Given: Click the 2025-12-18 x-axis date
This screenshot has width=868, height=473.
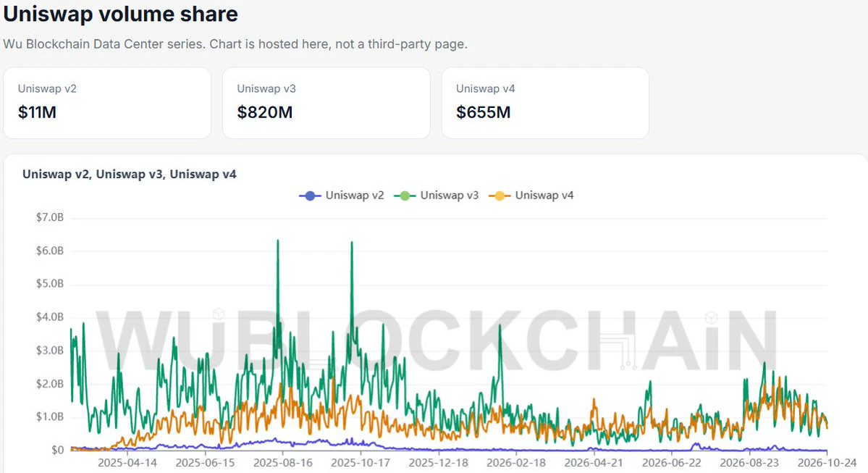Looking at the screenshot, I should pyautogui.click(x=439, y=462).
